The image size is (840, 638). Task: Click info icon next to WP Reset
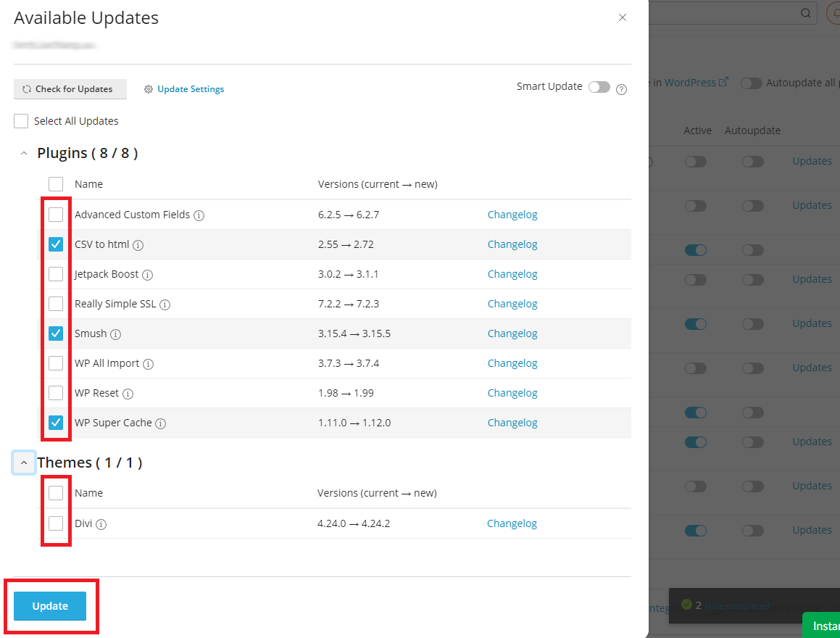(x=128, y=394)
